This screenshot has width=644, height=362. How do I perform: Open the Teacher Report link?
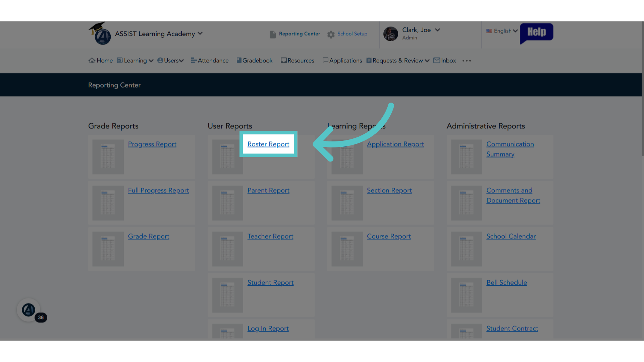pos(270,236)
